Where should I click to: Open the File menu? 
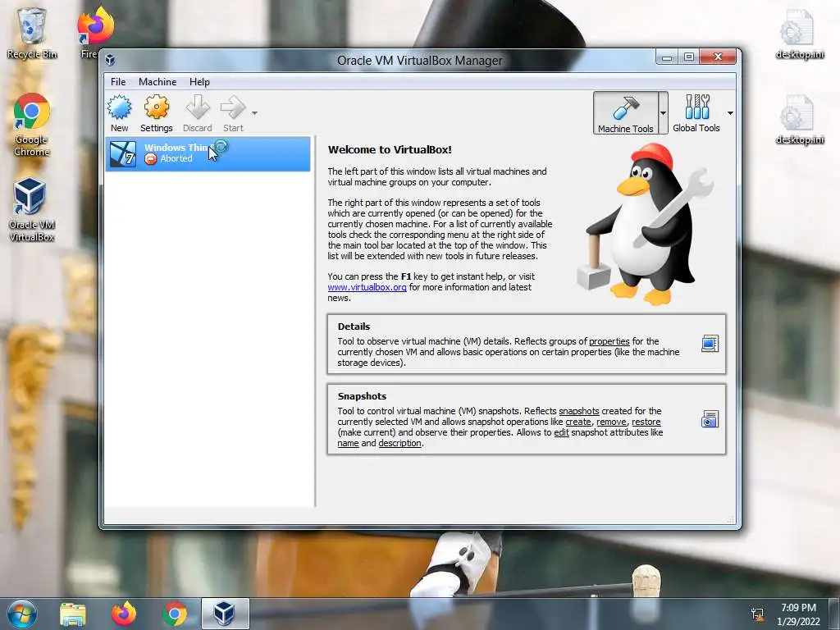pyautogui.click(x=118, y=82)
